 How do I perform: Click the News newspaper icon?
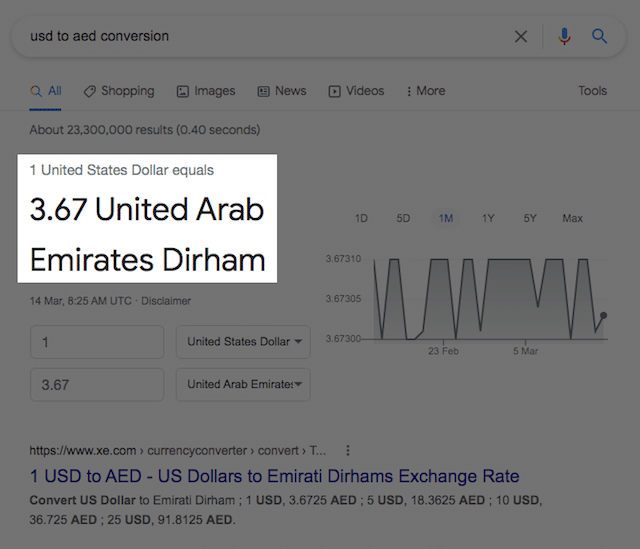pyautogui.click(x=263, y=91)
